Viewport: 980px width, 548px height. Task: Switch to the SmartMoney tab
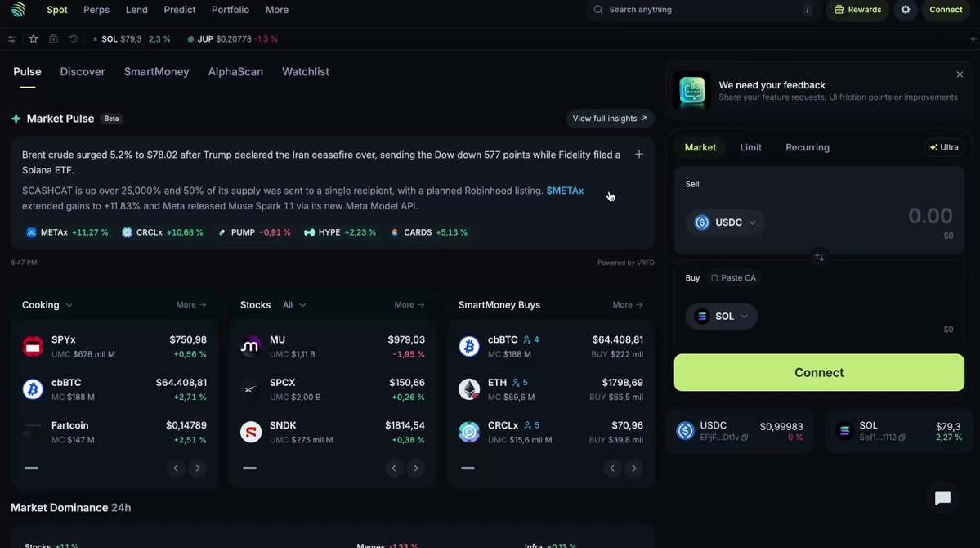[156, 71]
